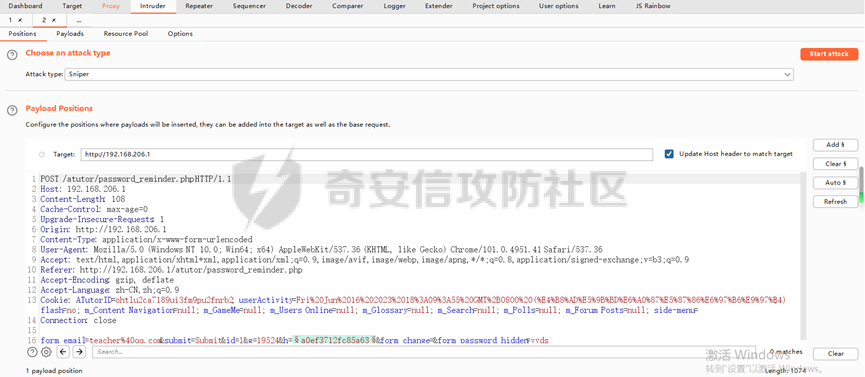Click the highlighted §a0ef3712fc85a63§ payload marker
Viewport: 865px width, 377px height.
(334, 341)
